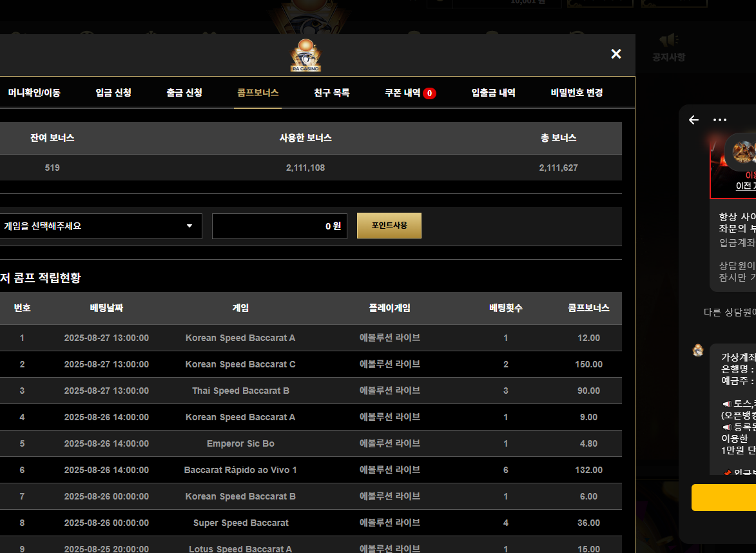Open the 쿠폰 내역 tab
The image size is (756, 553).
[403, 93]
